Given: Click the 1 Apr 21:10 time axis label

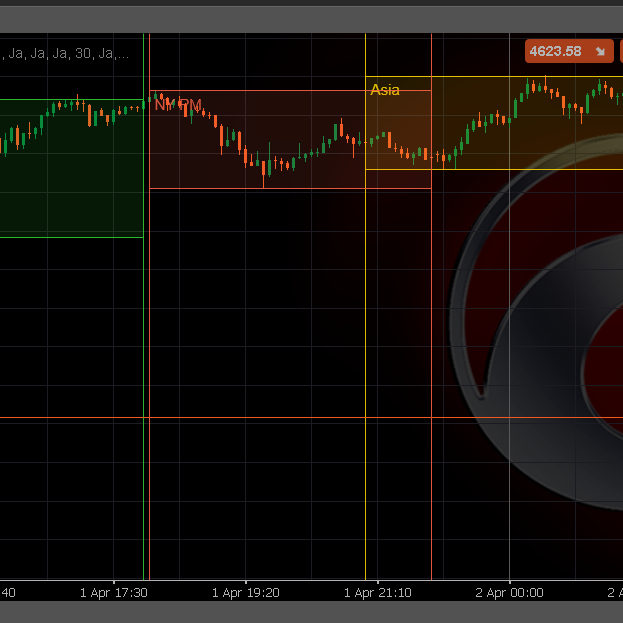Looking at the screenshot, I should [x=378, y=592].
